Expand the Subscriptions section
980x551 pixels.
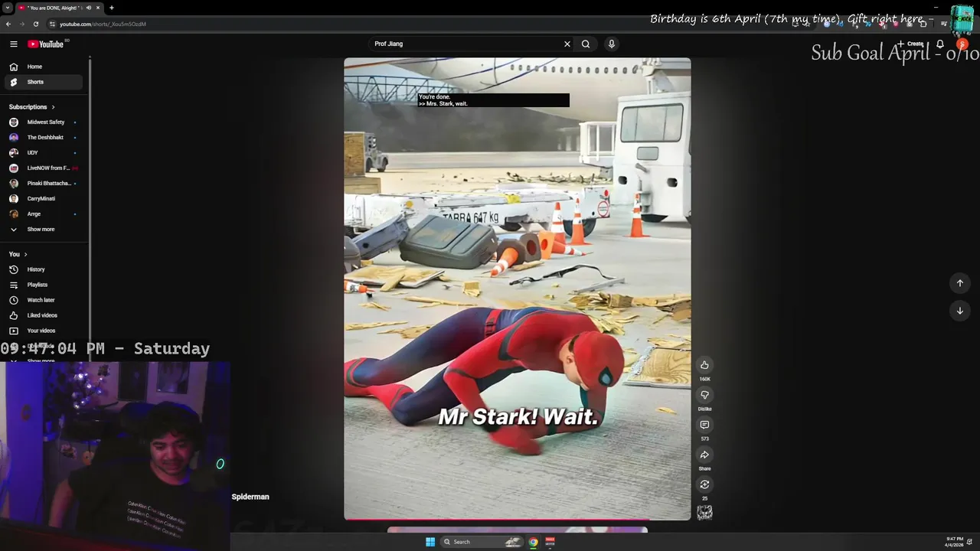(x=31, y=107)
